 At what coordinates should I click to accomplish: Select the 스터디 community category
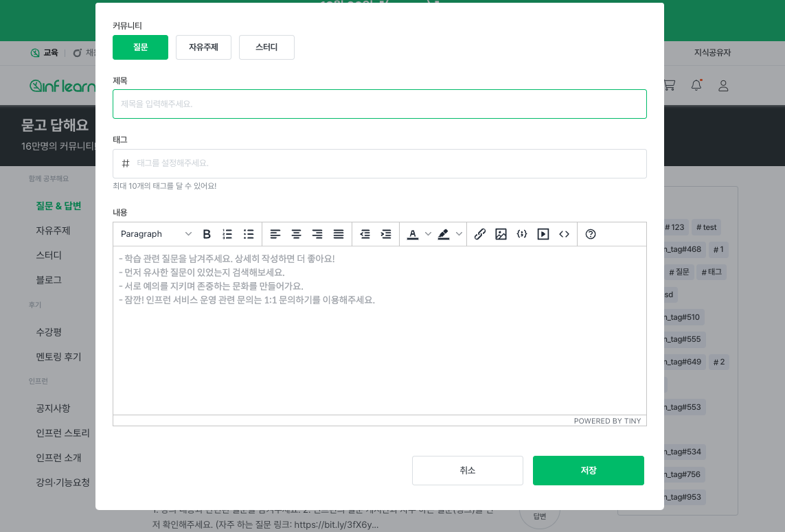tap(266, 47)
